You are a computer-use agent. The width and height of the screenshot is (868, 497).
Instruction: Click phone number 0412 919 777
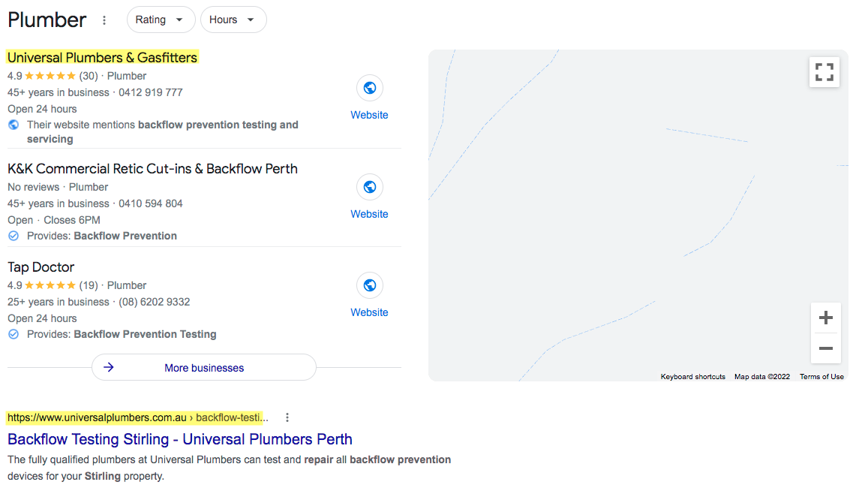151,92
